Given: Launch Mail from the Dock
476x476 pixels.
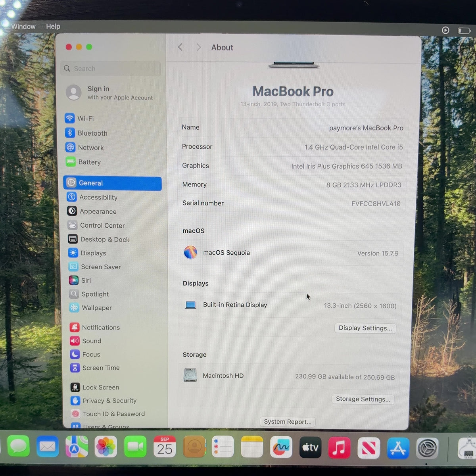Looking at the screenshot, I should point(48,447).
